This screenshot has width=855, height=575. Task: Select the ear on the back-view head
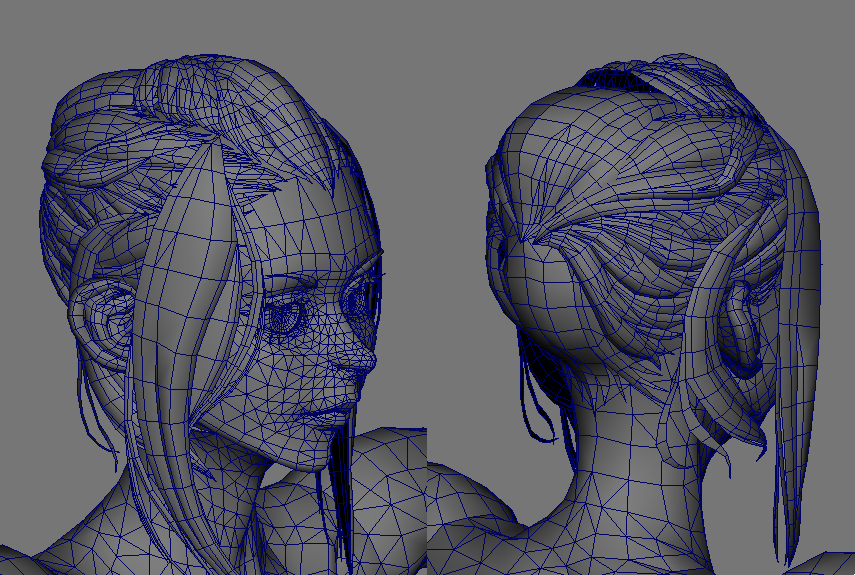click(743, 331)
